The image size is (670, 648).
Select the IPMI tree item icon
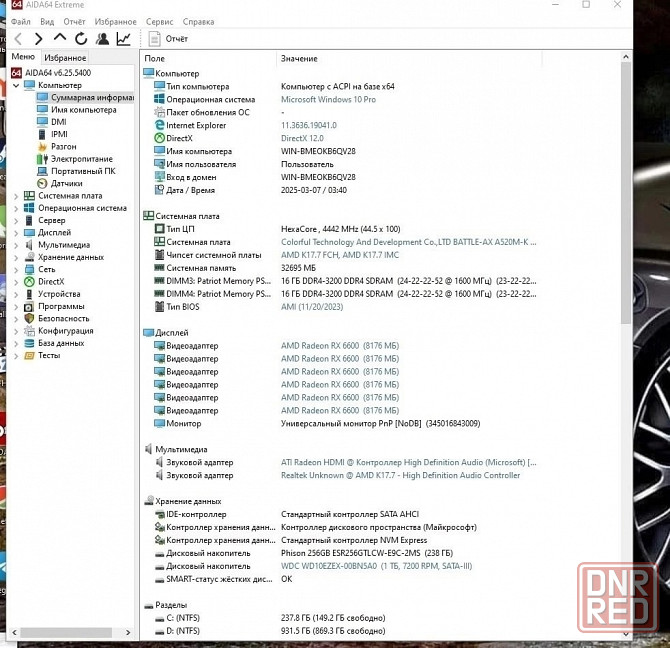pyautogui.click(x=42, y=134)
